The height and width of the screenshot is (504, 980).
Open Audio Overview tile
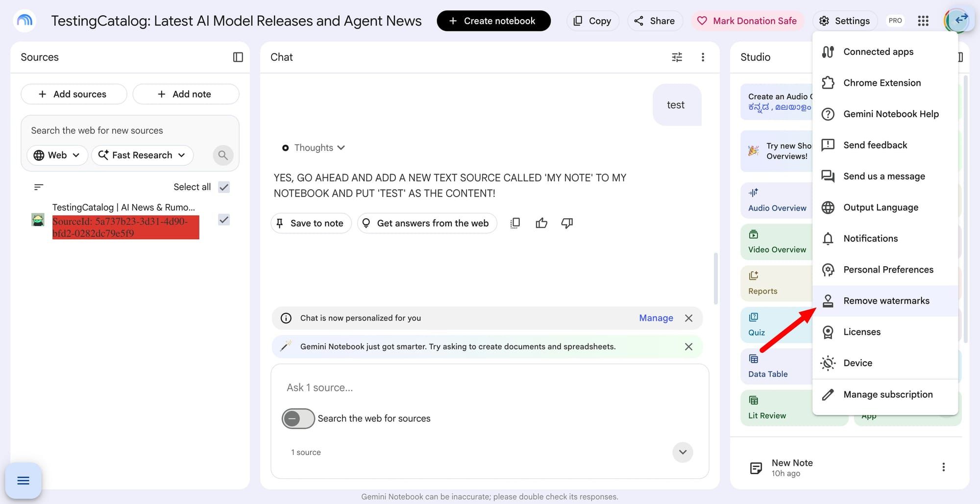[777, 201]
